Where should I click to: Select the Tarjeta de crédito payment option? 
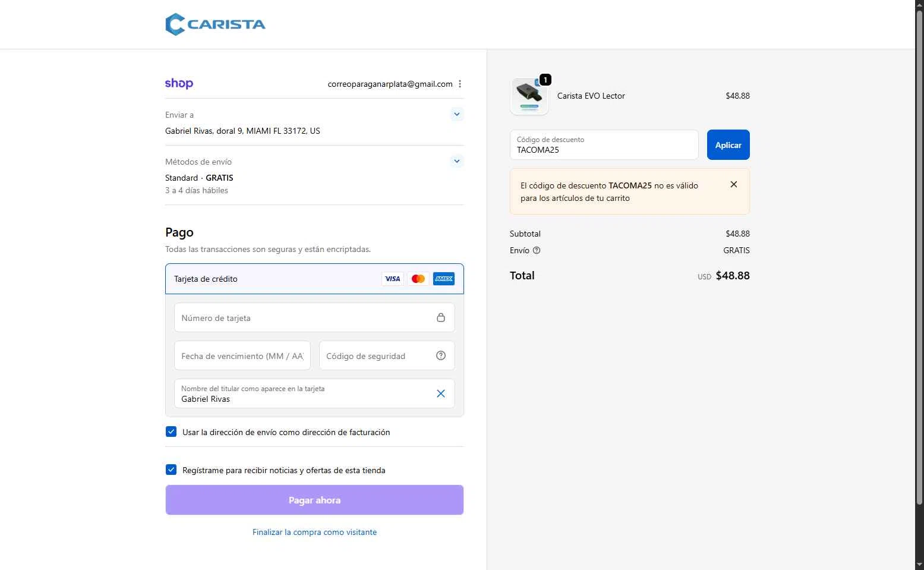coord(314,279)
